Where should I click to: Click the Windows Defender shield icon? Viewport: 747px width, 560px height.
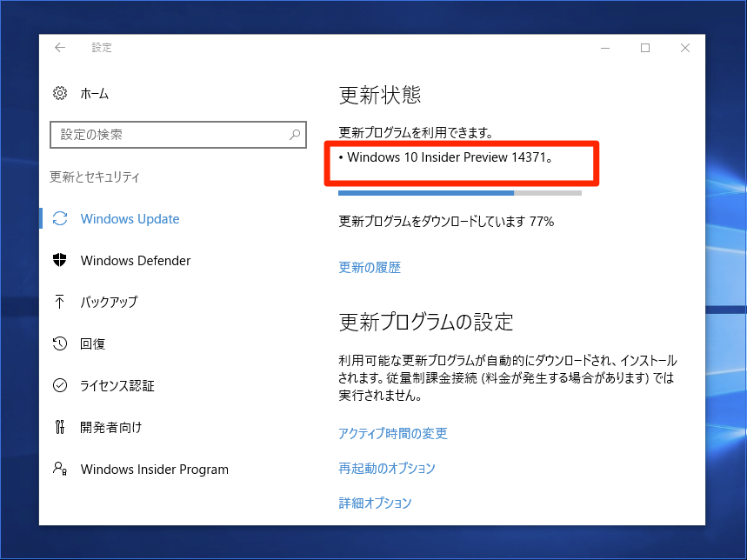[x=59, y=260]
